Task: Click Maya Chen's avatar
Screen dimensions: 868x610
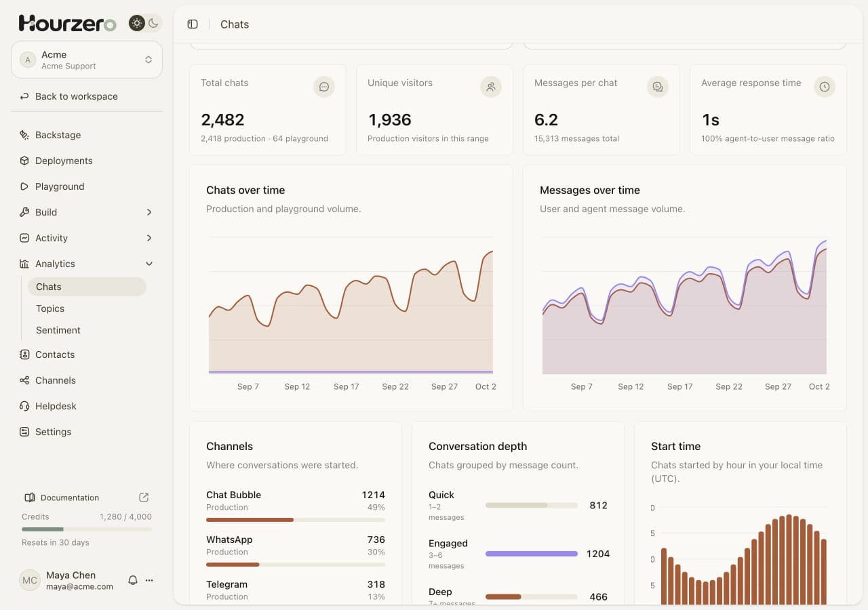Action: point(30,580)
